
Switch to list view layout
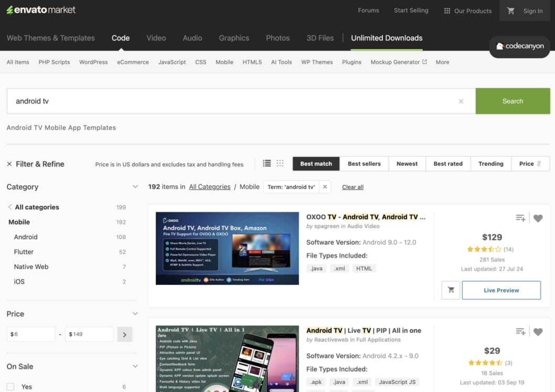click(x=267, y=163)
